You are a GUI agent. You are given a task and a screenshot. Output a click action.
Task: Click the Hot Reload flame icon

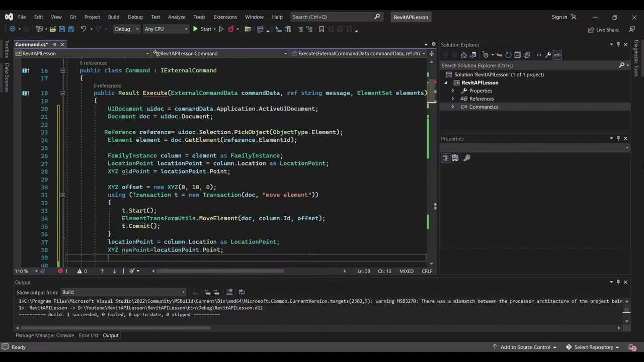tap(231, 29)
